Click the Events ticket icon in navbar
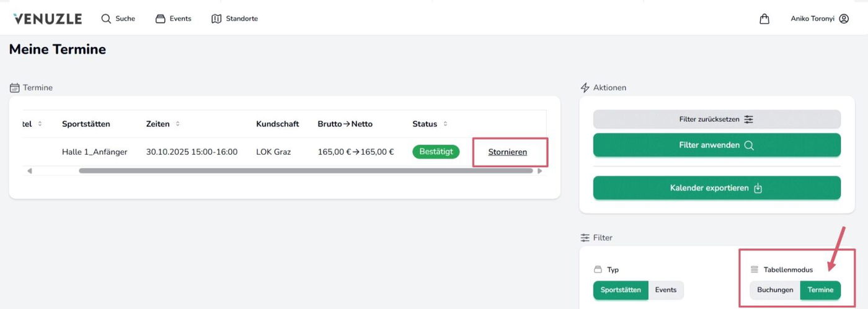The image size is (868, 309). [x=161, y=19]
